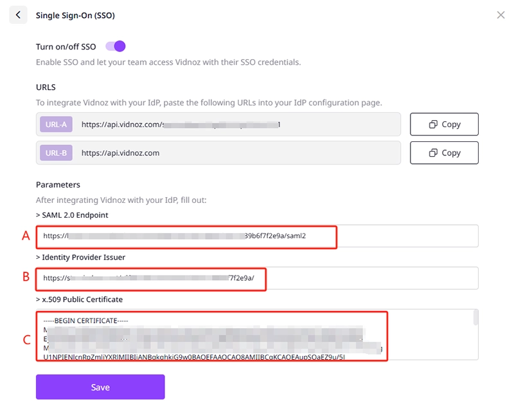Click the URL-A text field
Screen dimensions: 514x420
point(238,125)
